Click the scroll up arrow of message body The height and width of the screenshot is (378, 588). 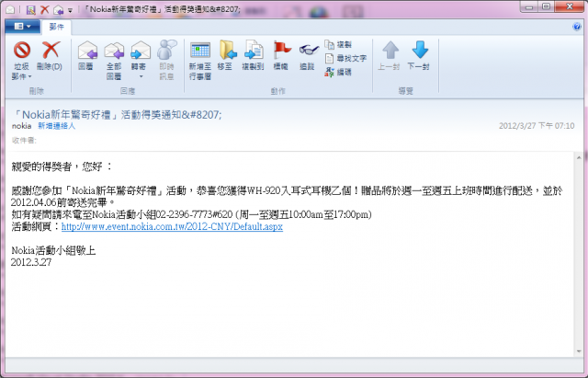[x=579, y=157]
